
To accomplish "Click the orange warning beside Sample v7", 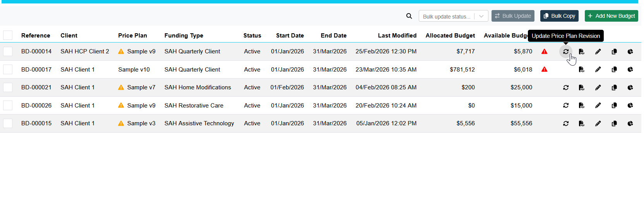I will coord(121,88).
